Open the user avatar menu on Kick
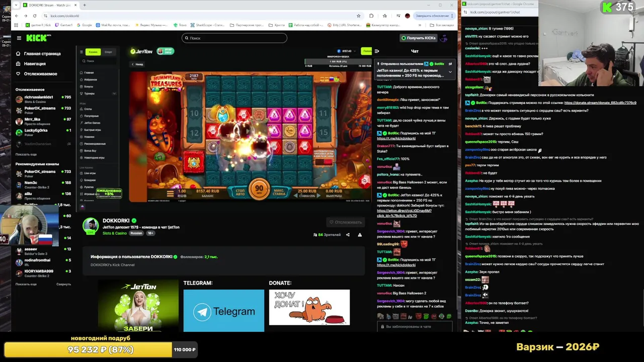This screenshot has width=644, height=362. (x=444, y=38)
